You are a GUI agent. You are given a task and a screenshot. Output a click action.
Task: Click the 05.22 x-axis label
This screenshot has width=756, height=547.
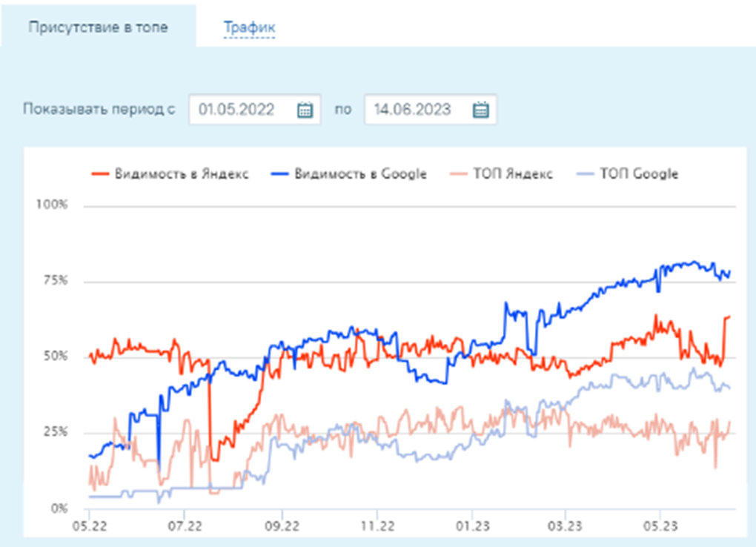89,526
